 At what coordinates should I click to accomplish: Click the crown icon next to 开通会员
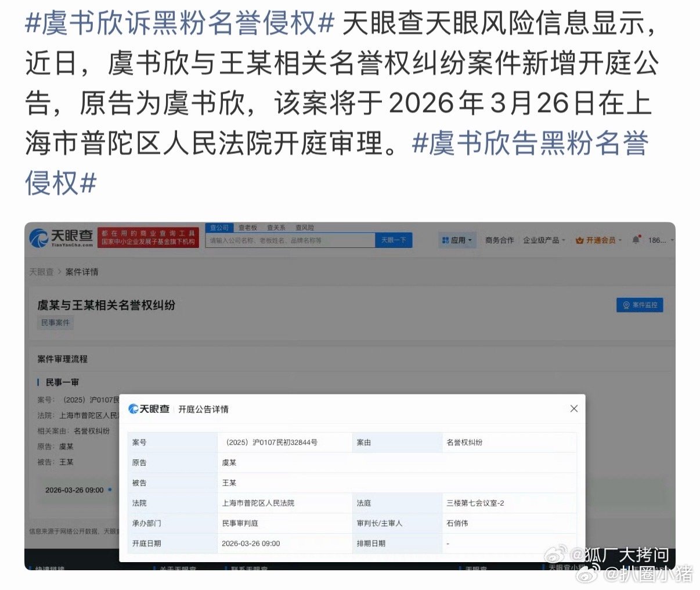tap(579, 240)
